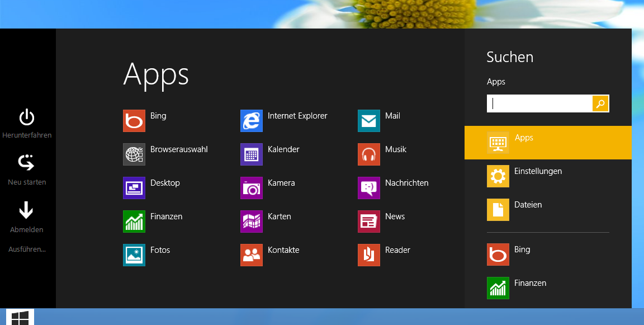The width and height of the screenshot is (644, 325).
Task: Click the Herunterfahren power icon
Action: pos(27,117)
